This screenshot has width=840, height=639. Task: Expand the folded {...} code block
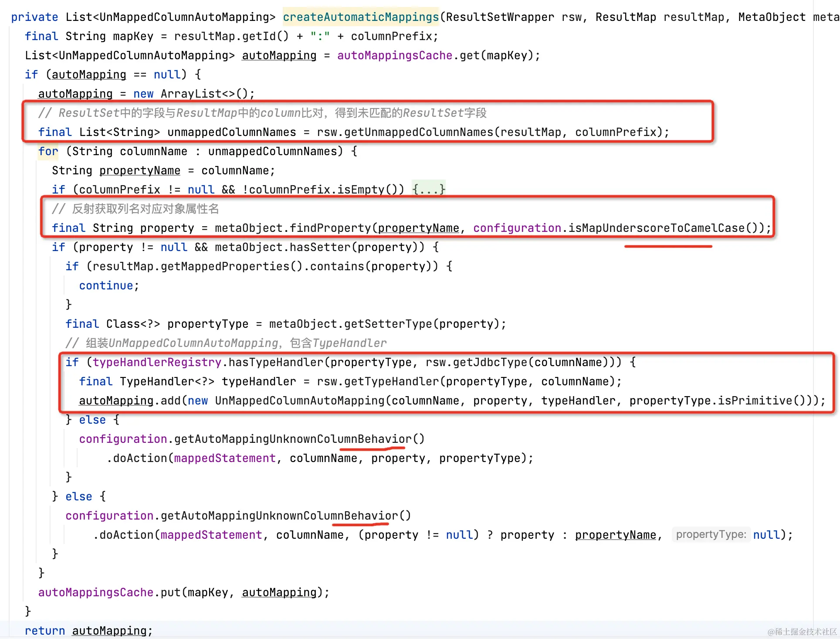pos(429,189)
